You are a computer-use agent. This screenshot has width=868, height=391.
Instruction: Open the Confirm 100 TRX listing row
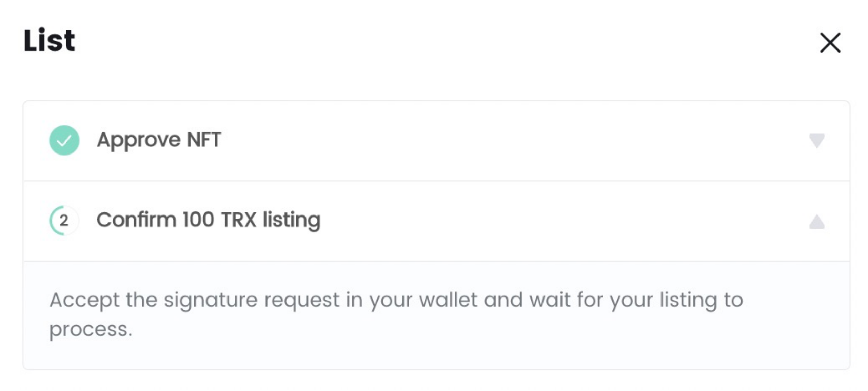[x=436, y=221]
